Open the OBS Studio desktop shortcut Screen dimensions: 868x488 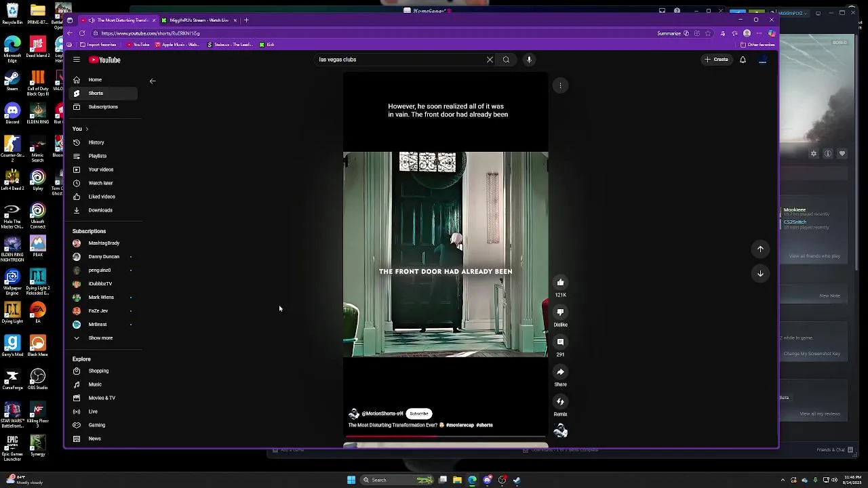click(37, 380)
